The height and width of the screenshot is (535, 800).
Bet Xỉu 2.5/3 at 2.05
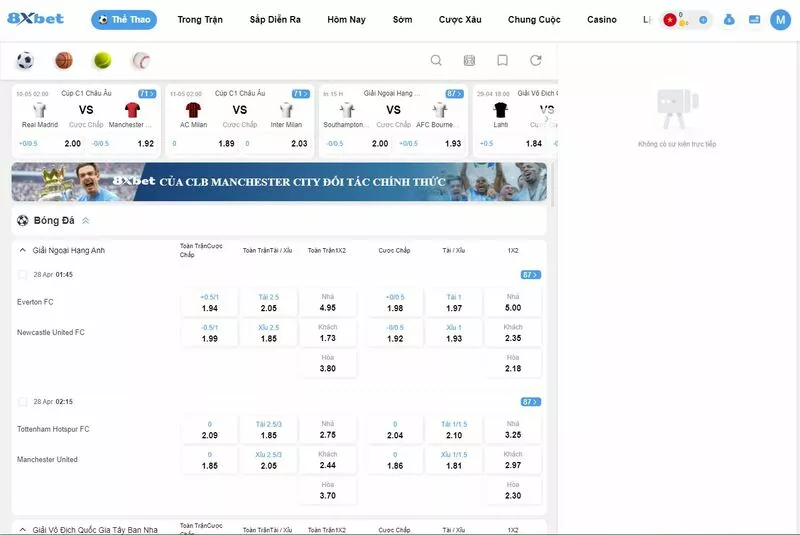(x=269, y=461)
